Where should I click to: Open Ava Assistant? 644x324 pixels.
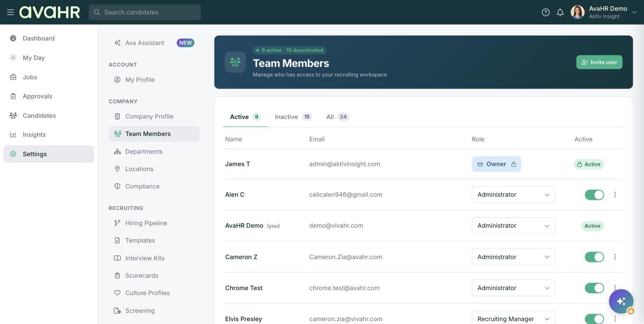(154, 43)
